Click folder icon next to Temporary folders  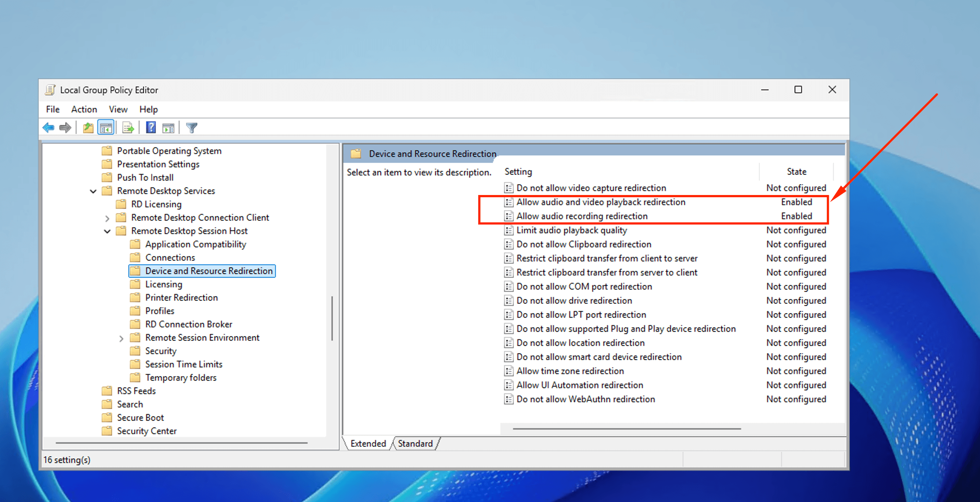point(135,377)
